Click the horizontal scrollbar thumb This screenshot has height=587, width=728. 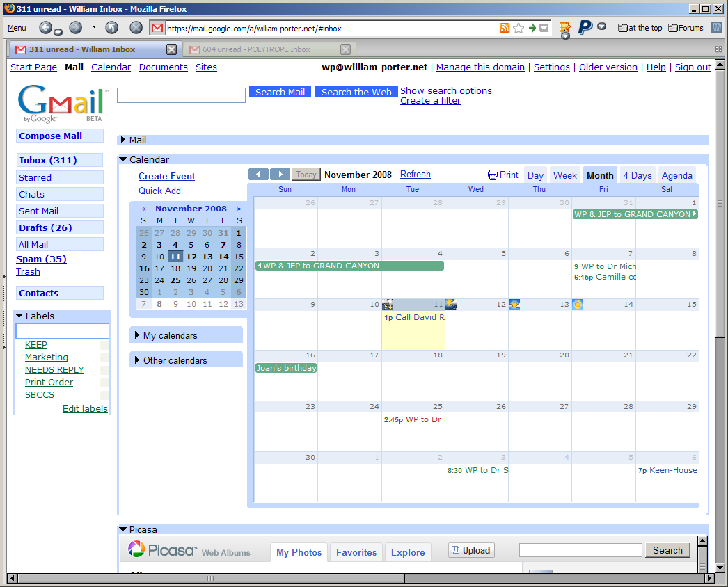click(x=211, y=578)
